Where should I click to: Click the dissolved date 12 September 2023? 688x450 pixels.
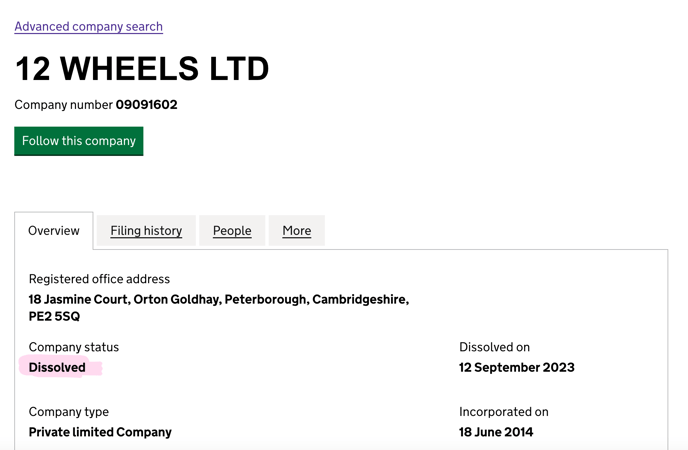[517, 368]
